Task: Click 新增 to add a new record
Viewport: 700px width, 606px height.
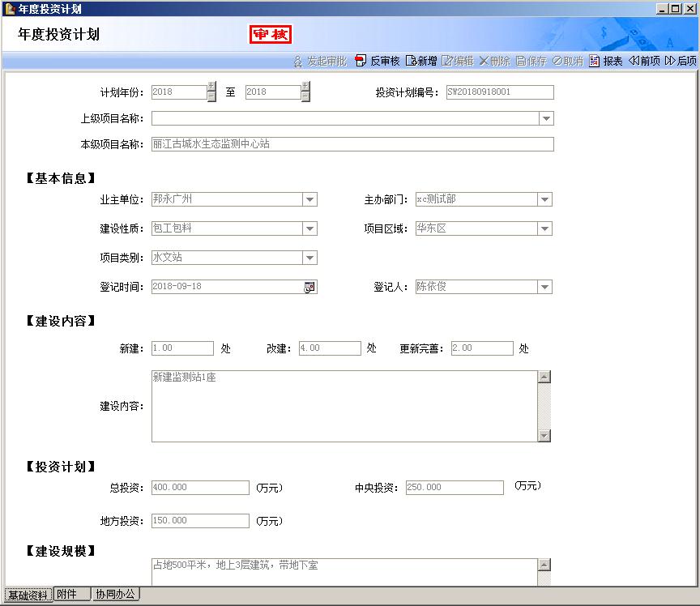Action: [x=421, y=61]
